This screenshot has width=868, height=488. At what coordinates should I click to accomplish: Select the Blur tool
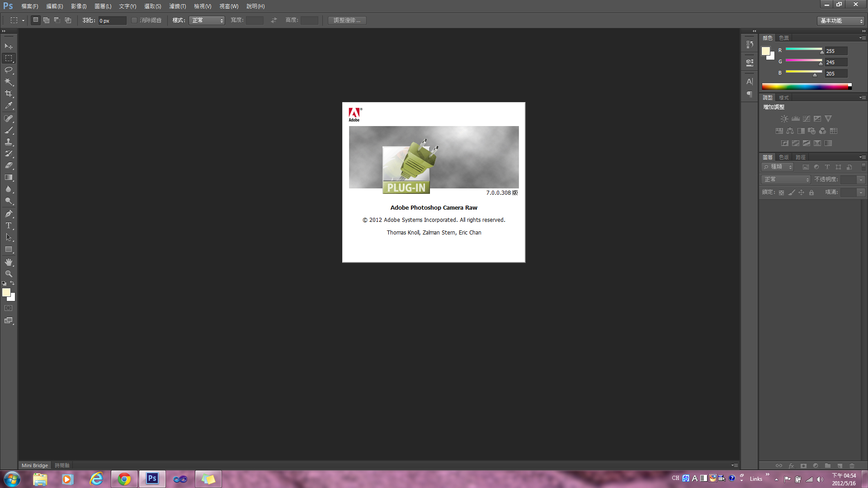click(x=9, y=189)
